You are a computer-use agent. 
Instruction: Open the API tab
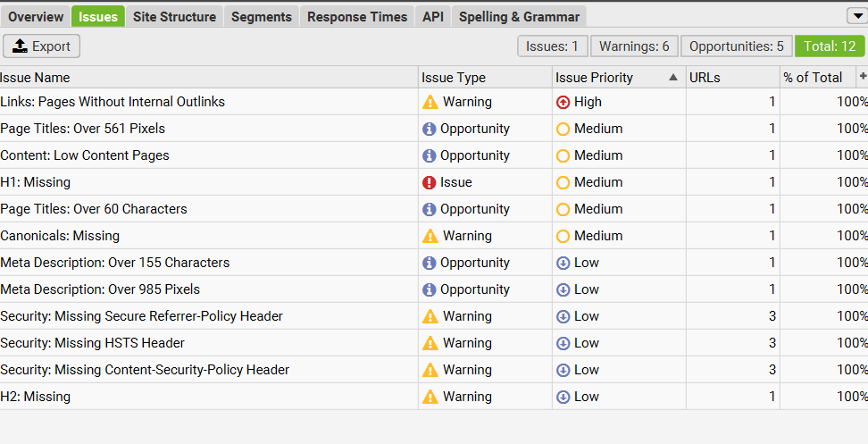[x=433, y=17]
